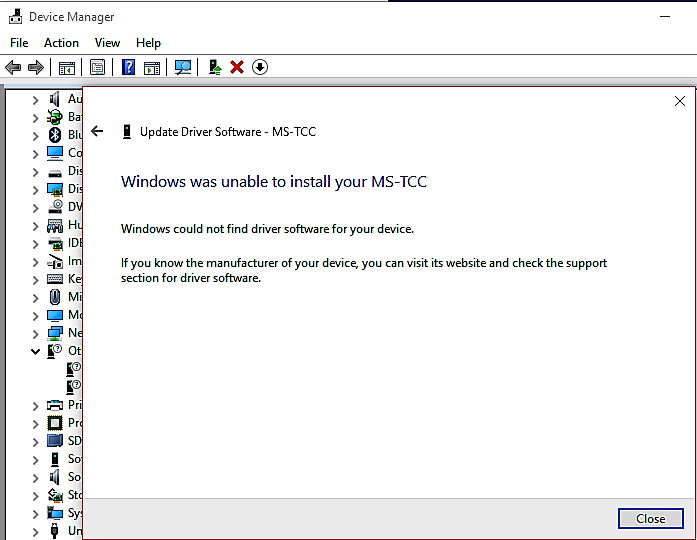
Task: Expand the Processors tree node
Action: [35, 424]
